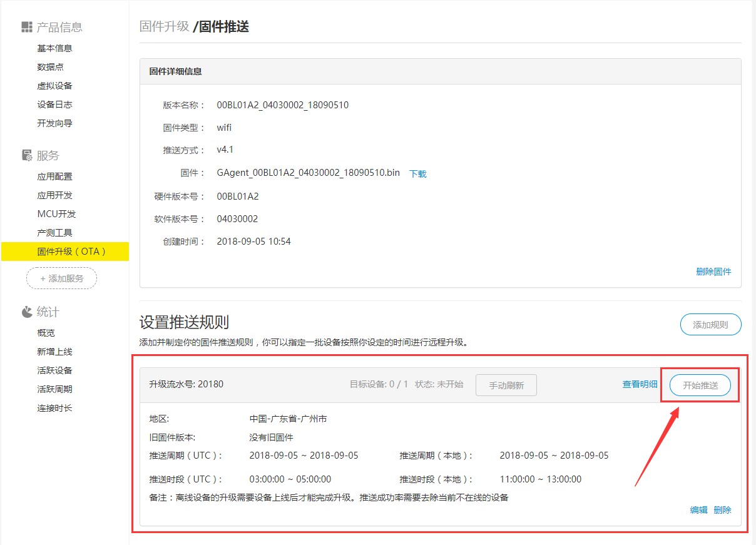The image size is (756, 545).
Task: Click 删除 to remove the push rule
Action: click(x=722, y=510)
